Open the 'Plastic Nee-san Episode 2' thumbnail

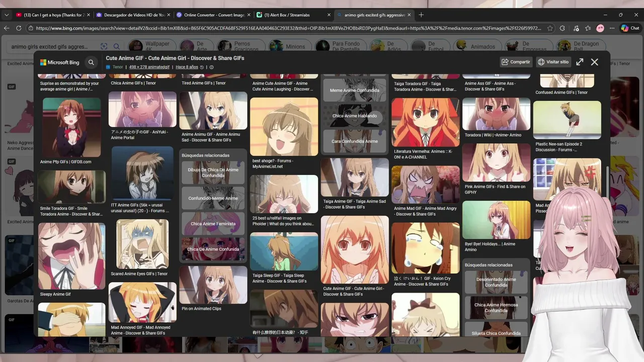point(567,120)
